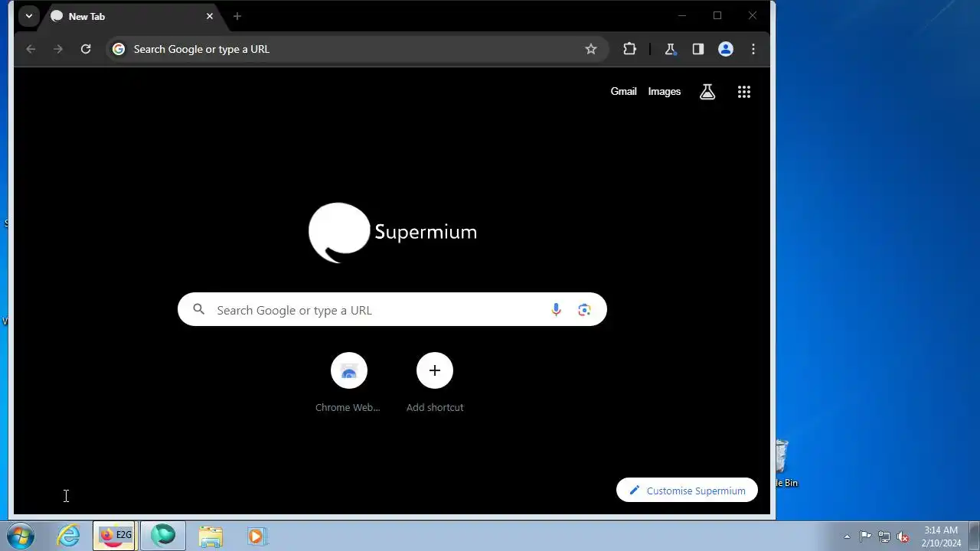This screenshot has height=551, width=980.
Task: Click the Add shortcut button
Action: pos(435,383)
